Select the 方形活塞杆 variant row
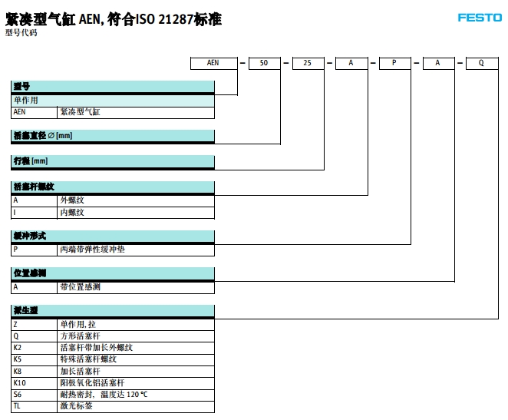508x420 pixels. (x=113, y=336)
